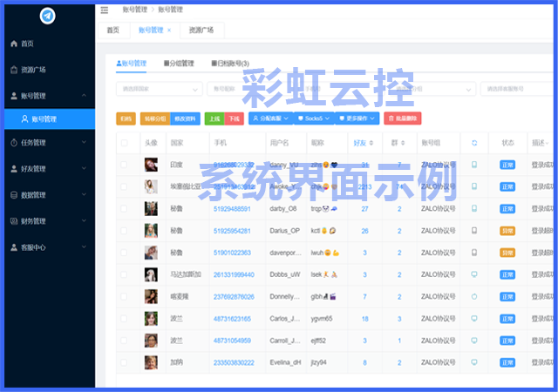Switch to the 分组管理 tab
Screen dimensions: 558x392
pos(178,64)
